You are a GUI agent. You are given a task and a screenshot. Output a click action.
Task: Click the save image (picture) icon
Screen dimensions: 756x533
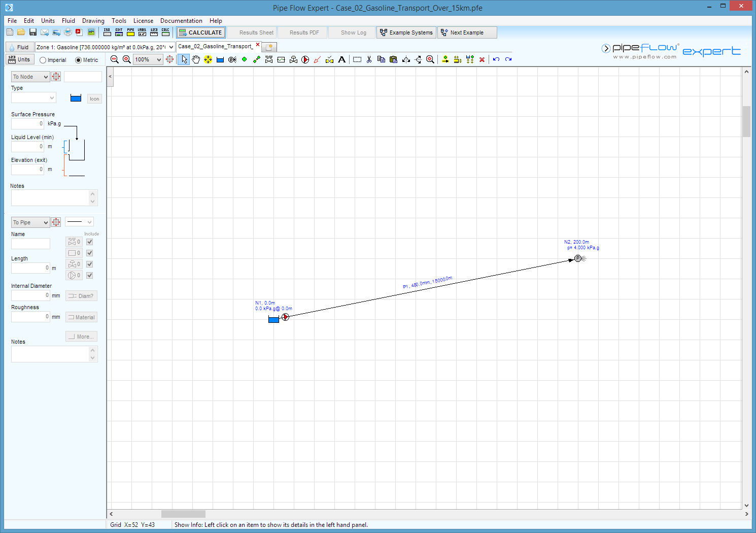point(91,32)
